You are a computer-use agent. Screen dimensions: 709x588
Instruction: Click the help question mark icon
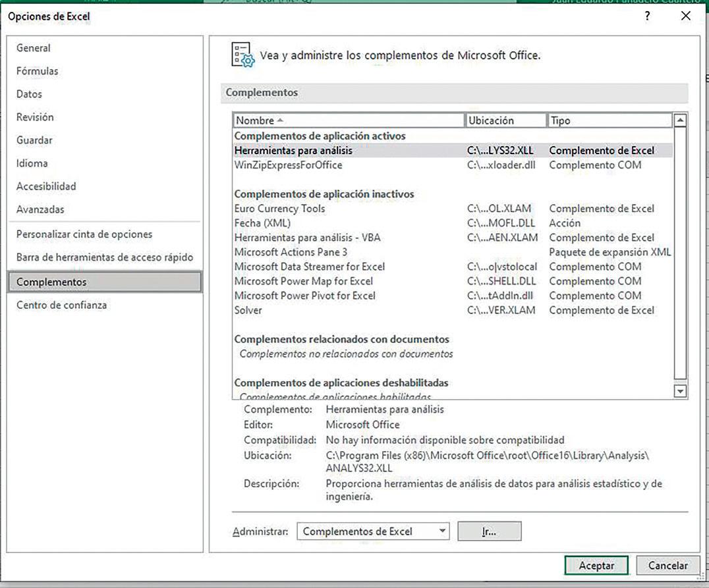648,16
